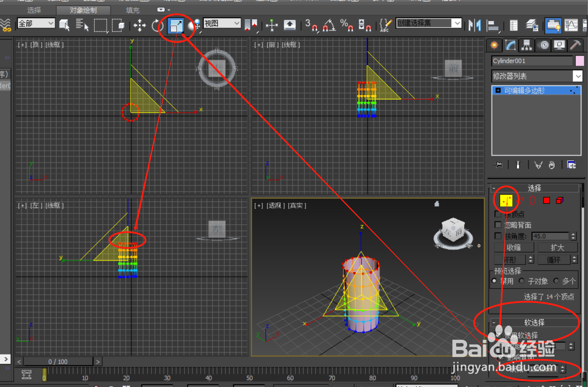Enable the 忽略背面 (Ignore Backfacing) checkbox
588x387 pixels.
point(498,225)
